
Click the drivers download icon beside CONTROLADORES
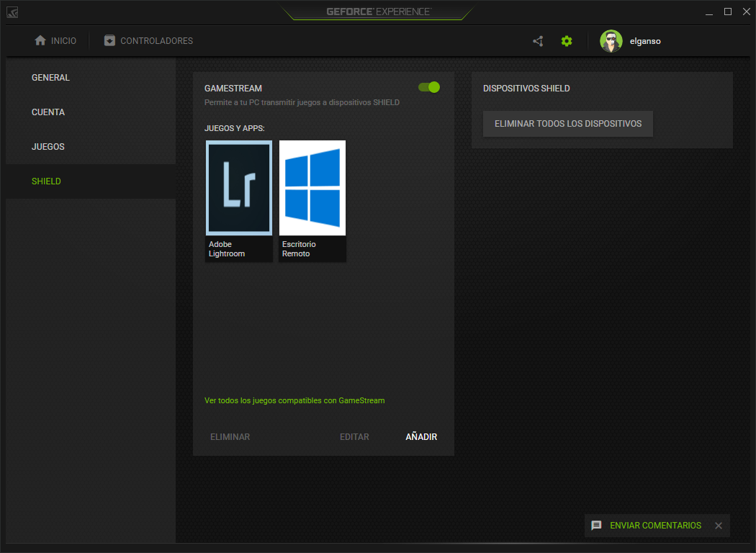pos(109,40)
